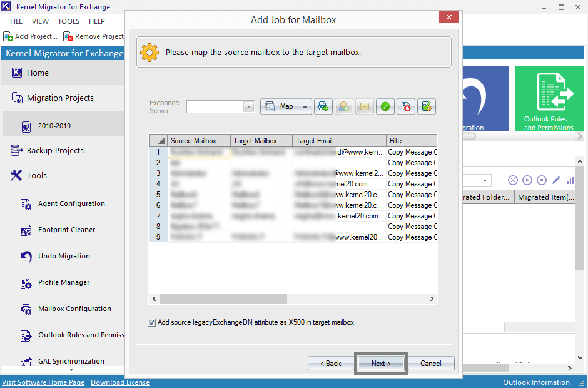This screenshot has width=588, height=388.
Task: Click the checklist with gear icon
Action: click(427, 107)
